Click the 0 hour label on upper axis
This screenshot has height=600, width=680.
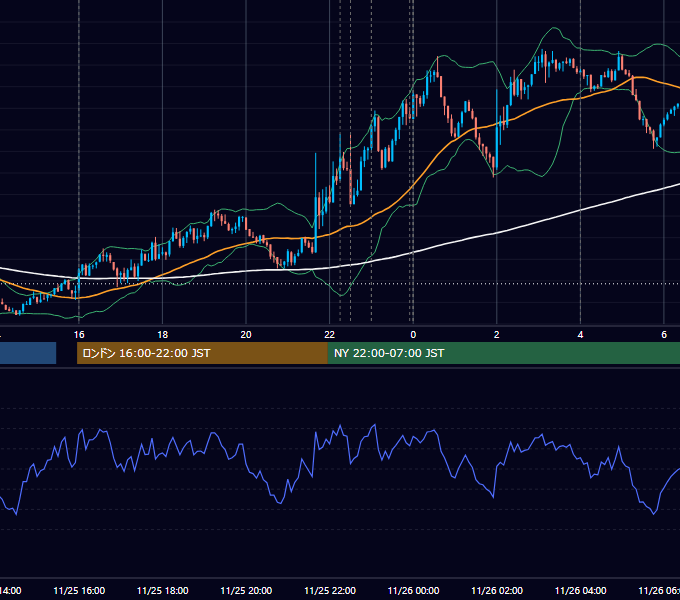[x=413, y=334]
